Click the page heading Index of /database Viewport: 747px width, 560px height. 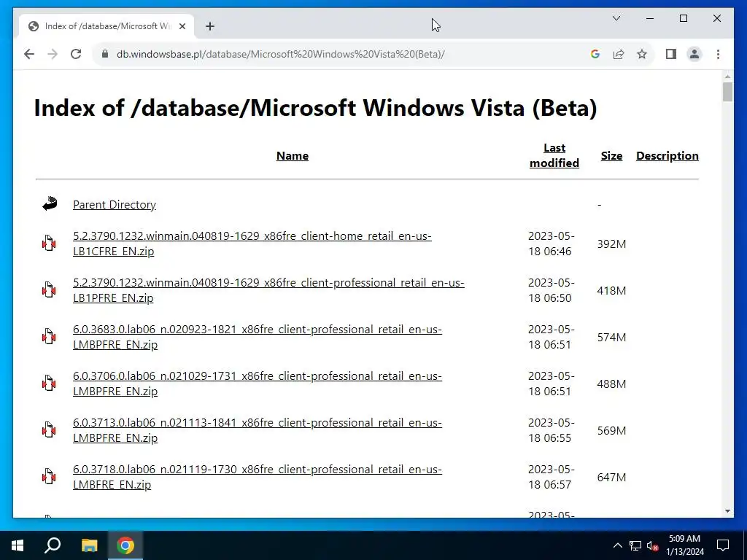click(315, 108)
